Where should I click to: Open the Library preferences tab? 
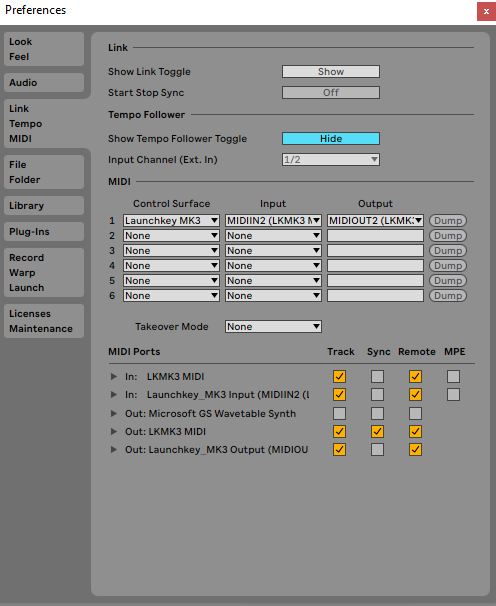tap(44, 206)
